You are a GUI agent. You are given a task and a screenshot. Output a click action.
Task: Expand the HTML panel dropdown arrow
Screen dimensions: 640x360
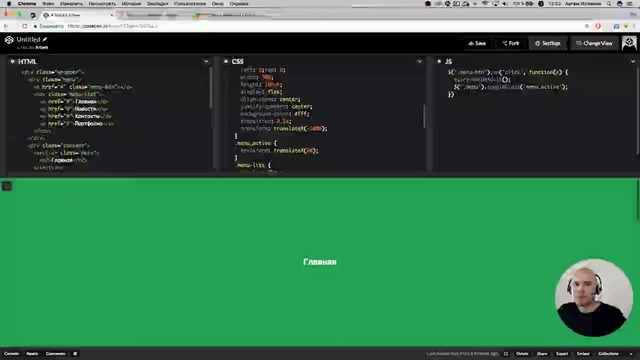click(x=206, y=62)
